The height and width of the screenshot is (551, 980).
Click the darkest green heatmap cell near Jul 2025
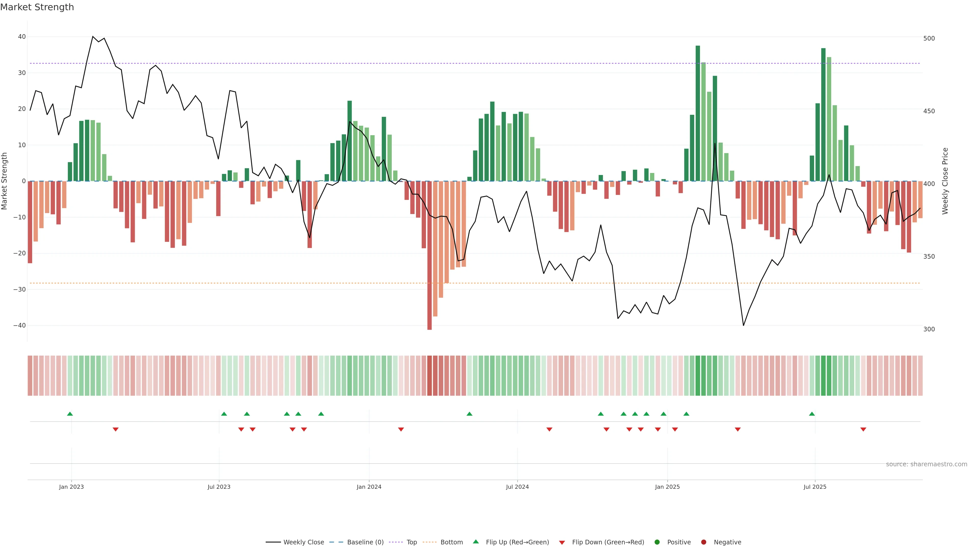tap(823, 375)
